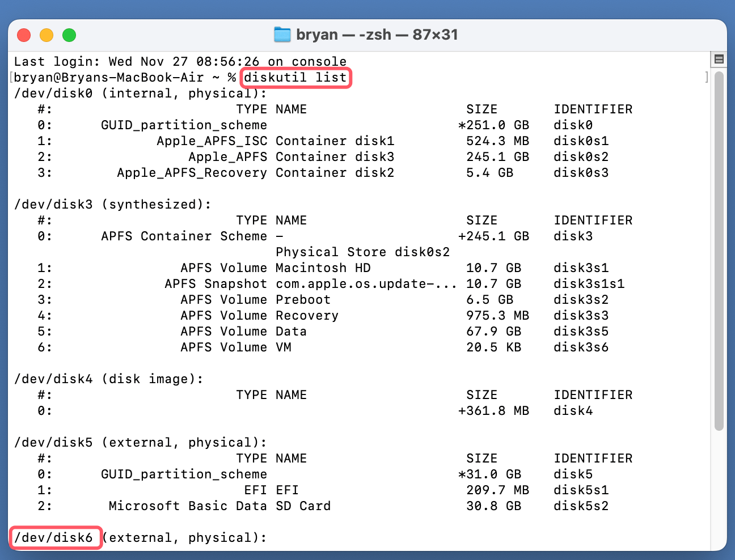Click the VM volume identifier disk3s6
The height and width of the screenshot is (560, 735).
[581, 347]
